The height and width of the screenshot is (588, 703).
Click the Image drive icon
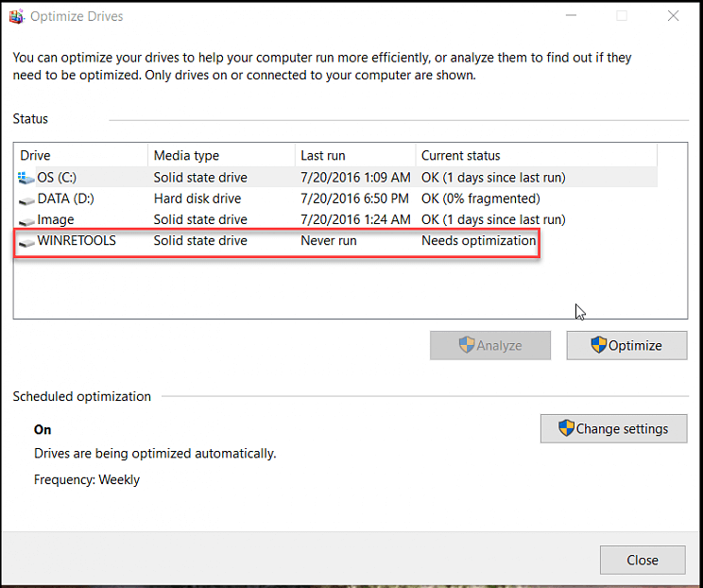coord(26,221)
